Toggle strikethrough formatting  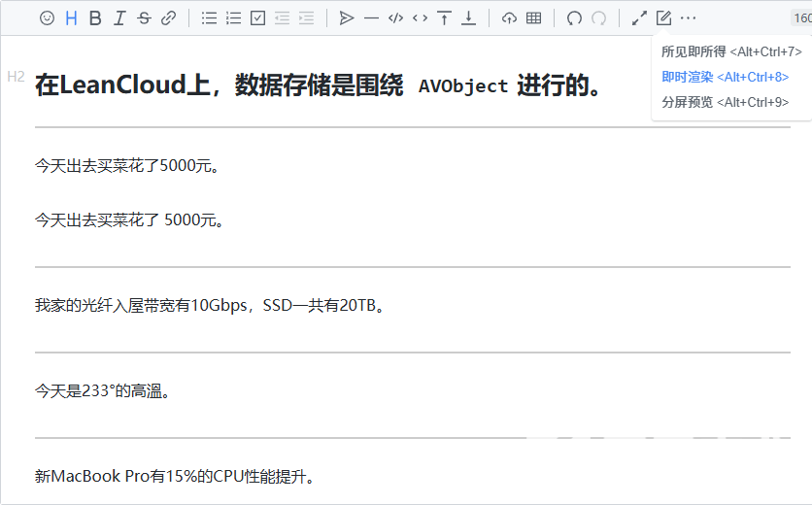[144, 17]
